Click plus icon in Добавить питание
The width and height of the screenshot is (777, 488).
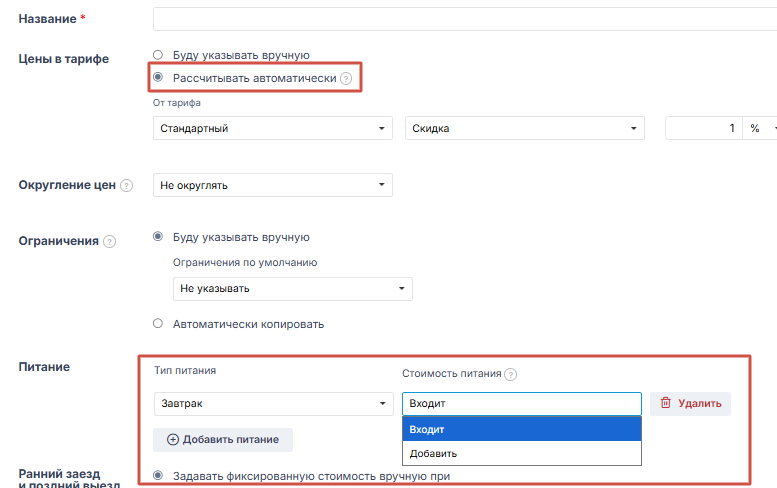(x=172, y=440)
